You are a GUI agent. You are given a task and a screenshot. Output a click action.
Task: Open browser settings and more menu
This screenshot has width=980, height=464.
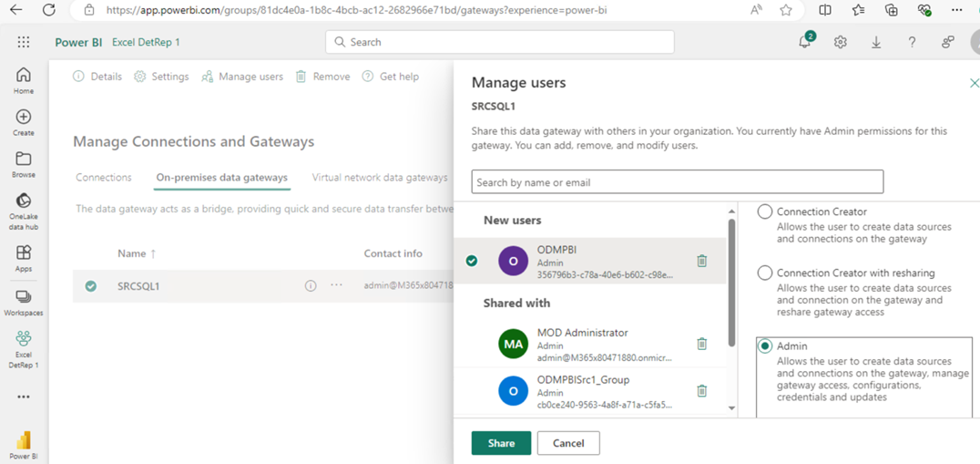click(x=957, y=10)
